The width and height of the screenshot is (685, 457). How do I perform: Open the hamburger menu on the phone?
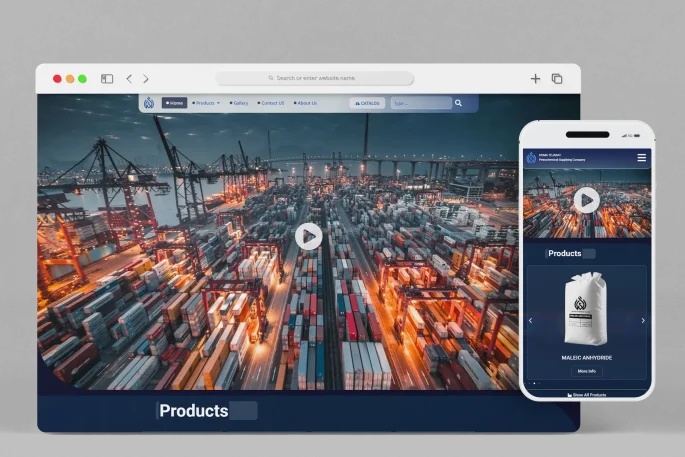point(642,158)
